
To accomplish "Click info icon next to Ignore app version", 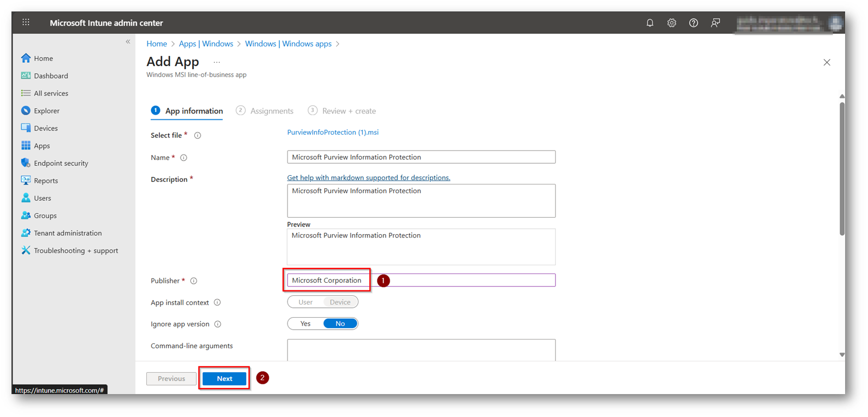I will [x=218, y=324].
